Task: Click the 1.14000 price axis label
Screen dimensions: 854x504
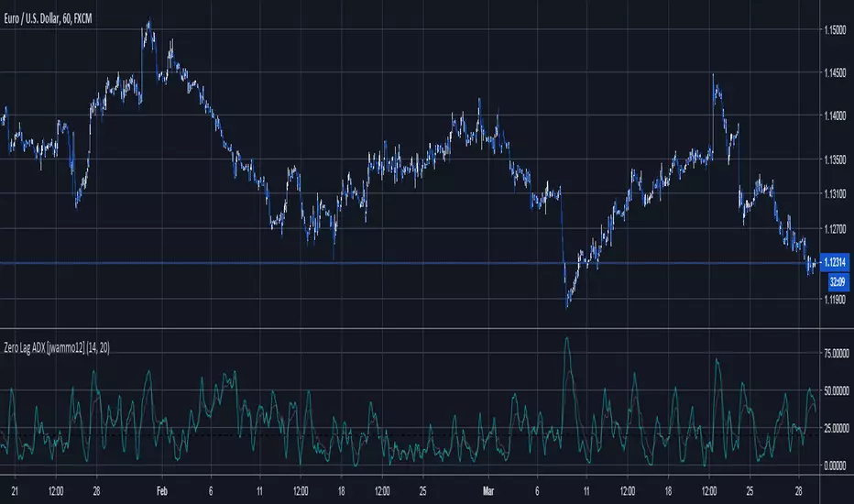Action: point(836,115)
